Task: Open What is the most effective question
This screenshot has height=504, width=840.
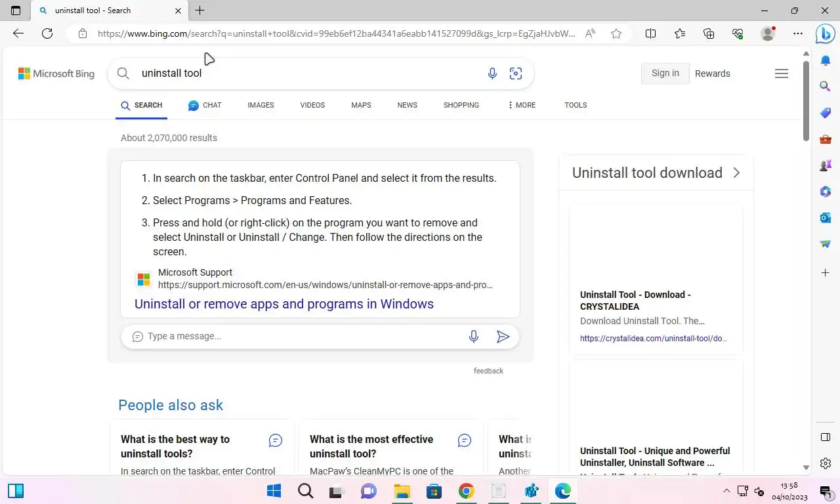Action: 371,446
